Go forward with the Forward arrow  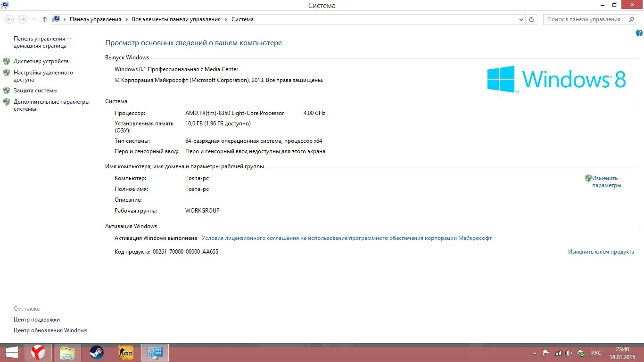click(22, 19)
